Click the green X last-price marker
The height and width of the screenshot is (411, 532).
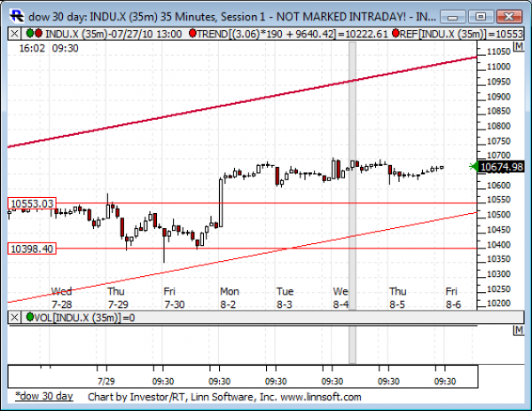(473, 166)
